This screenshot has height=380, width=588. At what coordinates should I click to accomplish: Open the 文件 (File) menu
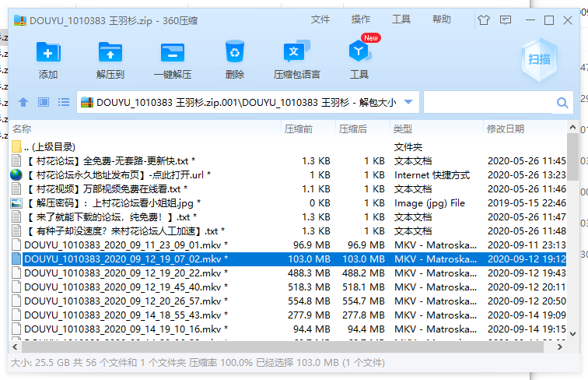click(x=320, y=19)
